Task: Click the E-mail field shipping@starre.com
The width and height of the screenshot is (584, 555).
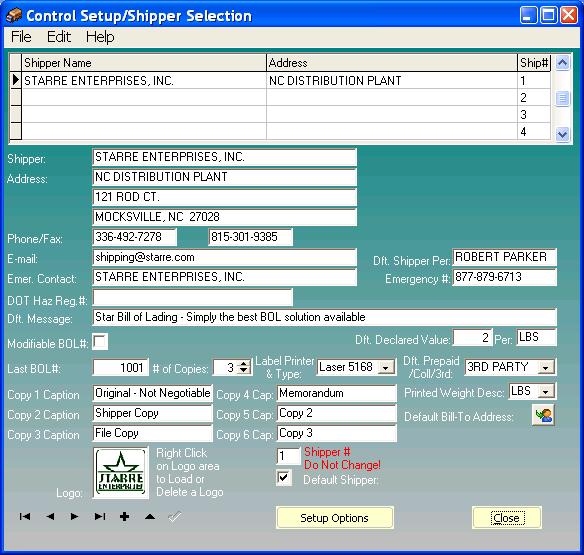Action: coord(225,257)
